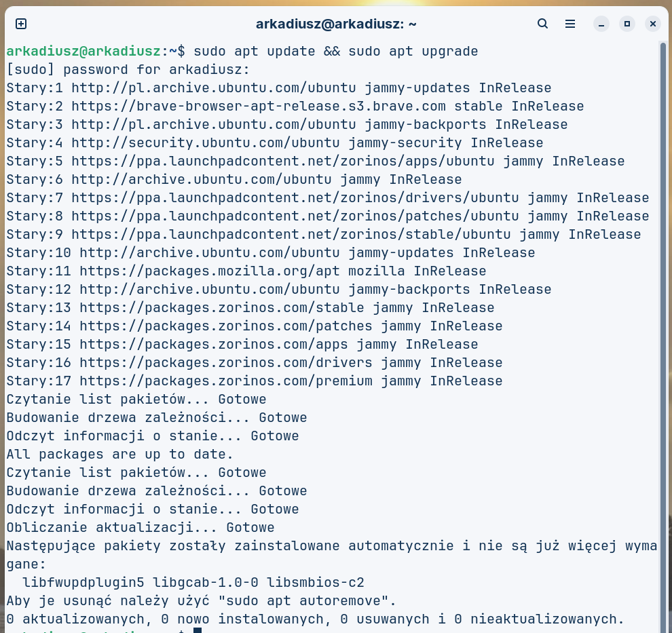Click the search magnifier icon

(x=542, y=24)
